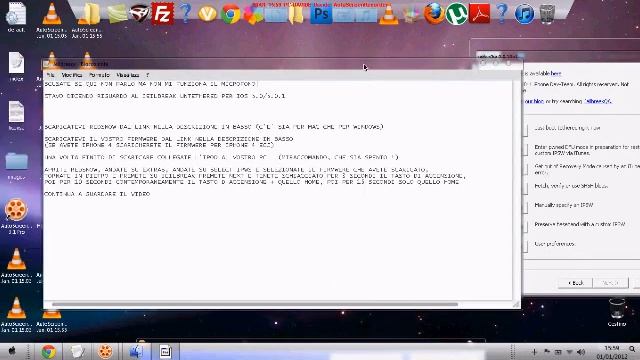Click the 'CONTINUA A GUARDARE IL VIDEO' line
This screenshot has width=640, height=360.
(x=97, y=194)
